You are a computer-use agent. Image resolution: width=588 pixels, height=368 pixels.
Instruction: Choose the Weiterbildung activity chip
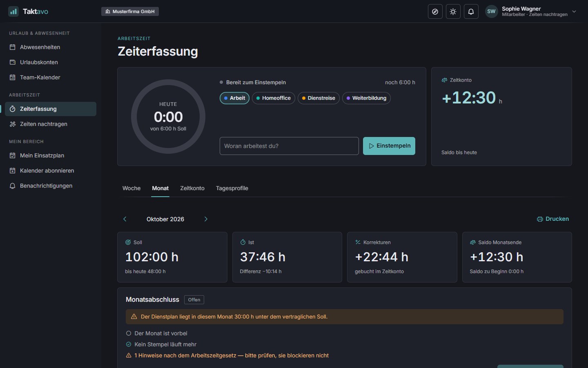(366, 98)
